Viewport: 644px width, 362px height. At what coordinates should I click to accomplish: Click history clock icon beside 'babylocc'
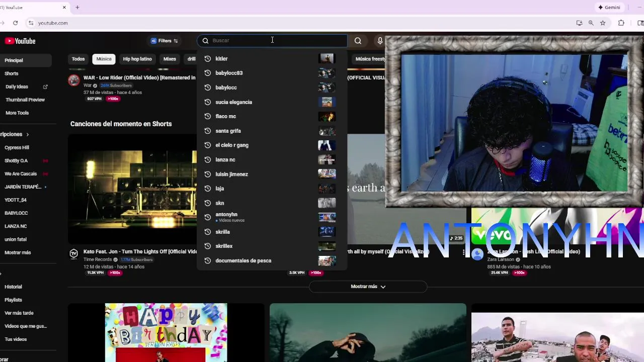pyautogui.click(x=207, y=87)
